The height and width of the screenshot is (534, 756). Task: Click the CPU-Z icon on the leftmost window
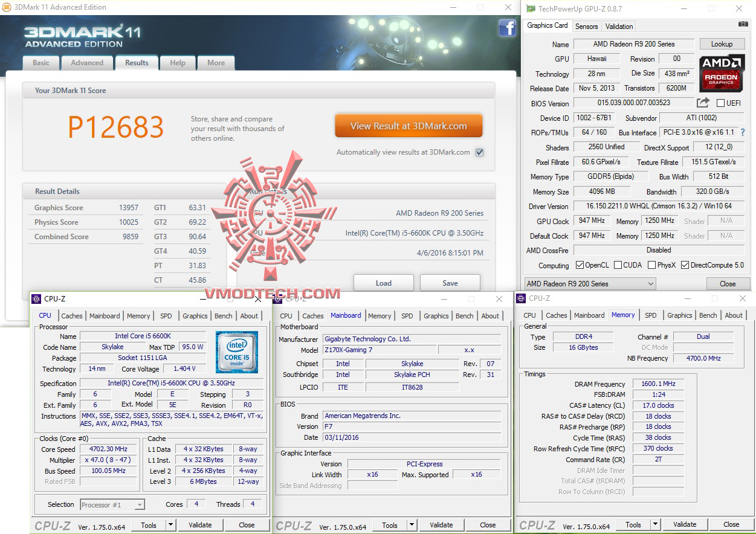[37, 298]
